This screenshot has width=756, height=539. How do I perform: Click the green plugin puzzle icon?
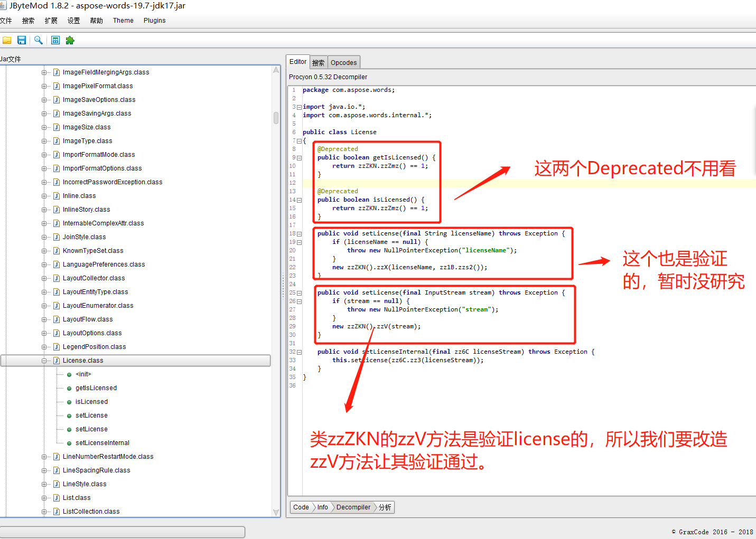click(70, 40)
